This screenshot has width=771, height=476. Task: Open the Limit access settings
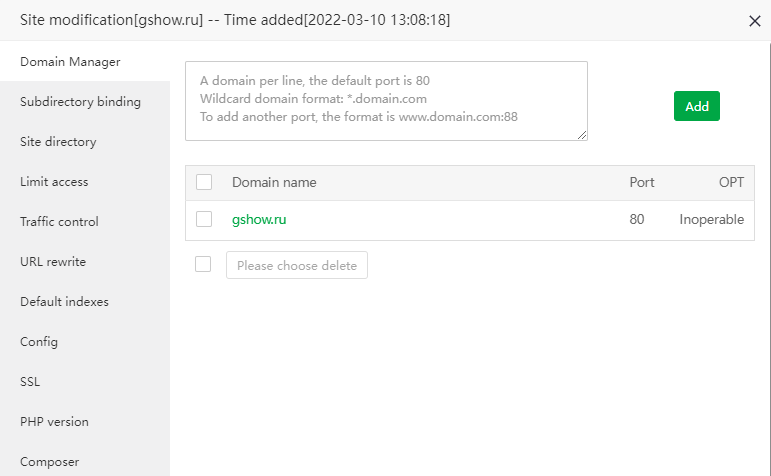54,182
